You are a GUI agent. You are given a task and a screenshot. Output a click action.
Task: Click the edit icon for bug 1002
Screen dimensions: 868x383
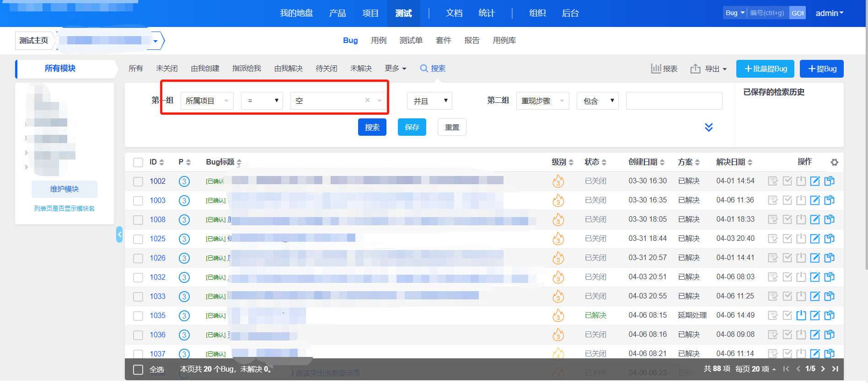pyautogui.click(x=814, y=181)
